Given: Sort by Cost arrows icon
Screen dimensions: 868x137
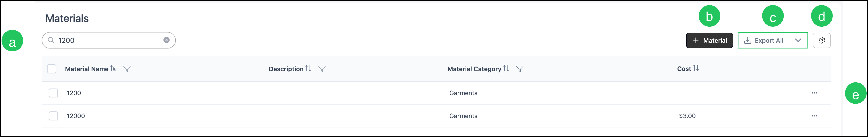Looking at the screenshot, I should pos(696,68).
